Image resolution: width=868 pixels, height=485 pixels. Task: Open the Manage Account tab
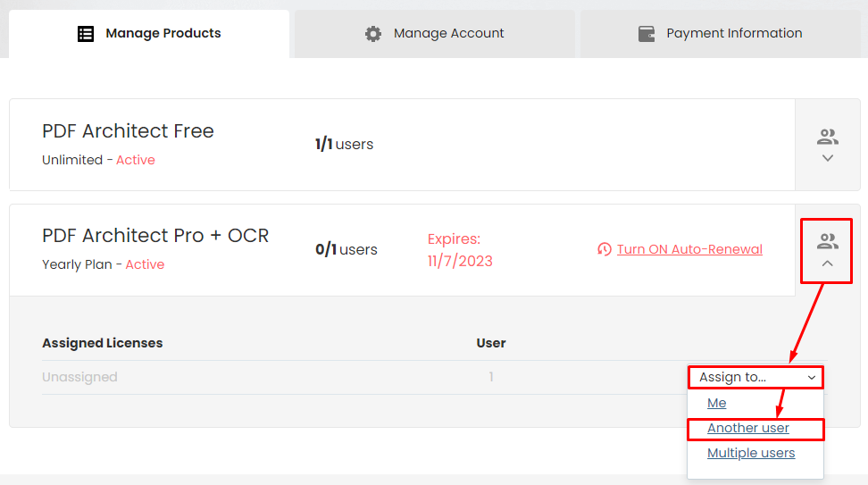[x=435, y=34]
